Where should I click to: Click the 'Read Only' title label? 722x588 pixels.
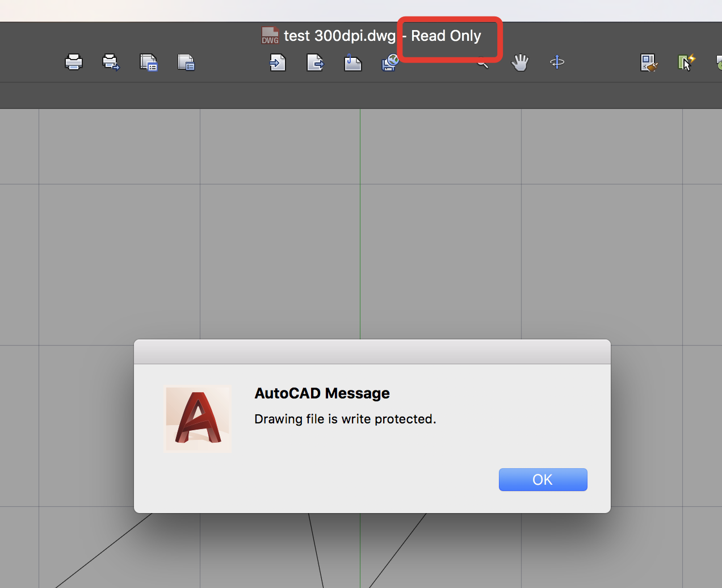[446, 36]
